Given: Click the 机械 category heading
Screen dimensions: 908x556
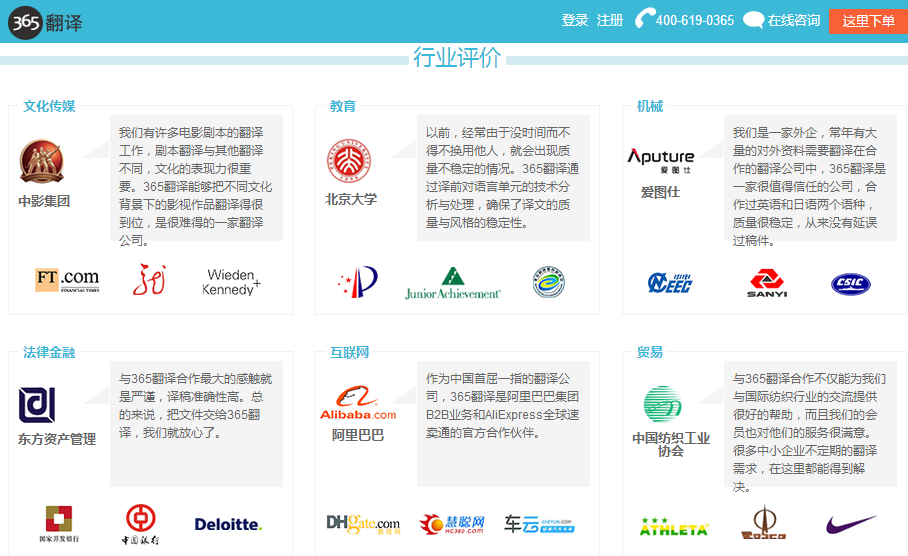Looking at the screenshot, I should tap(650, 106).
